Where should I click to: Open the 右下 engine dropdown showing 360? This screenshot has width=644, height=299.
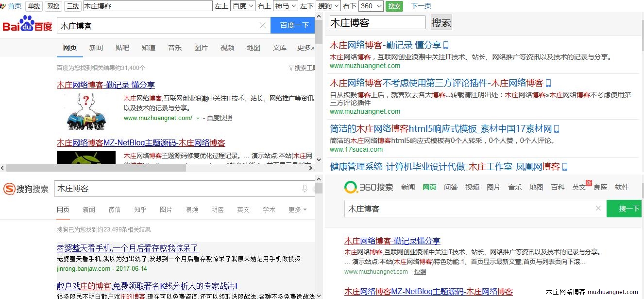[371, 6]
